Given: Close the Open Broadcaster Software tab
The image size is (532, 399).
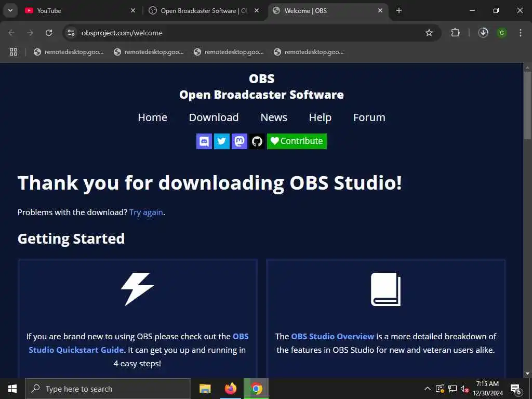Looking at the screenshot, I should click(x=257, y=11).
